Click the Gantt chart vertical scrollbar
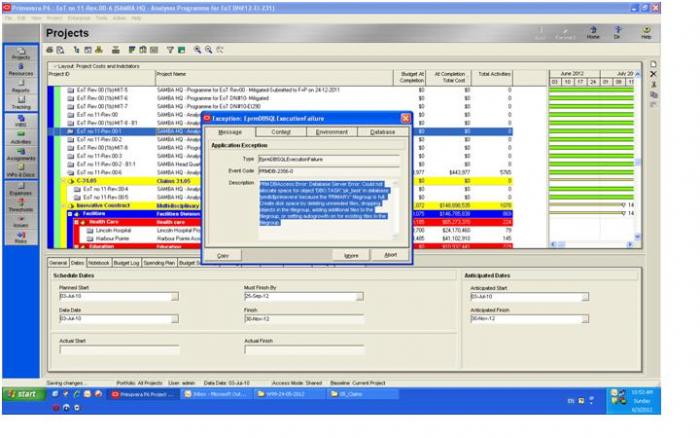The width and height of the screenshot is (700, 438). 638,155
